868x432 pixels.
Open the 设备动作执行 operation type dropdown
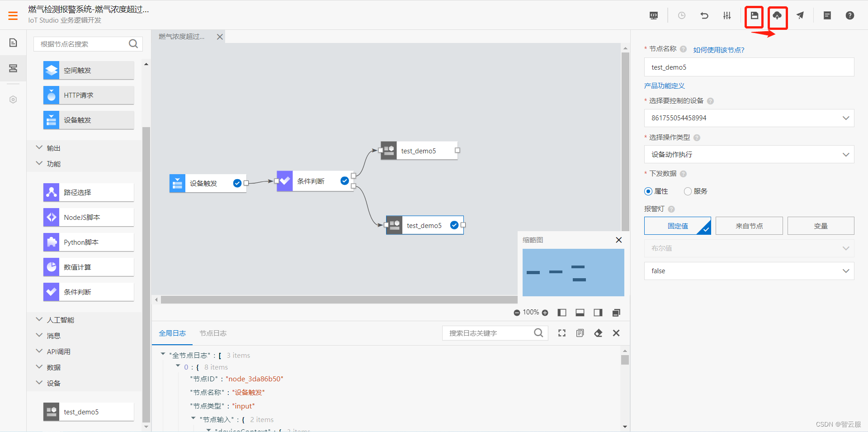tap(749, 154)
